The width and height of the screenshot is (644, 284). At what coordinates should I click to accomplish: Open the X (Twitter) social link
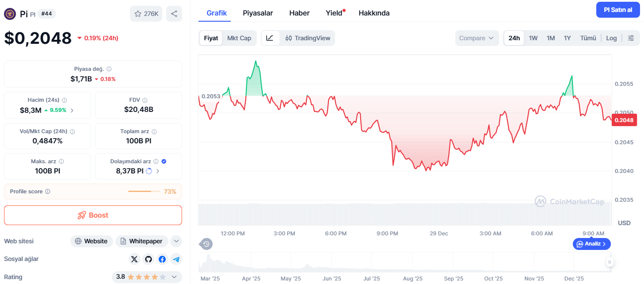[x=134, y=259]
